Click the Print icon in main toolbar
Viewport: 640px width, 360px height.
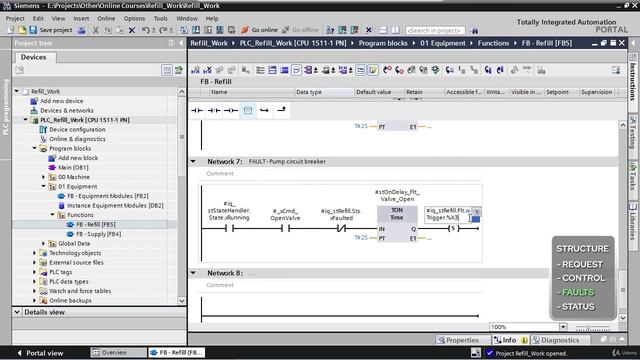pos(82,30)
